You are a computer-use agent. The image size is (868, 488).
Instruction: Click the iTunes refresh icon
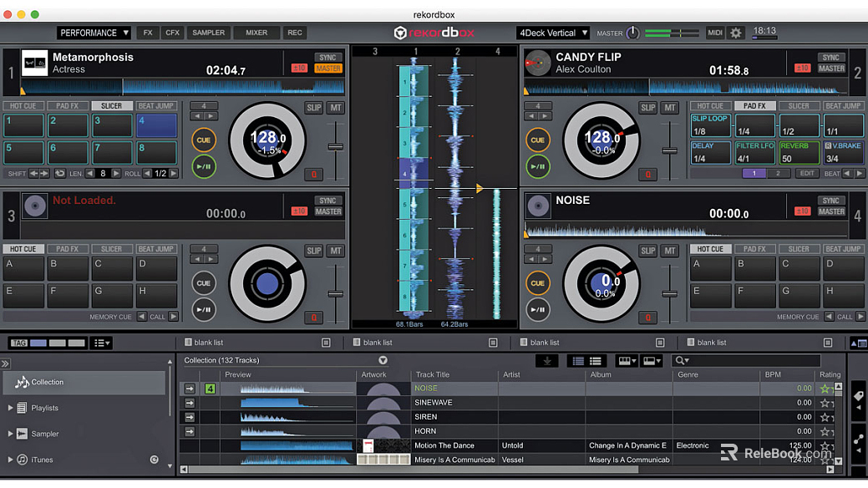point(154,460)
